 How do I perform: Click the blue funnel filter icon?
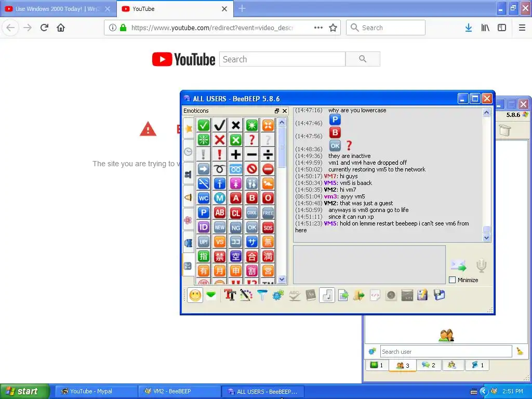pos(262,295)
